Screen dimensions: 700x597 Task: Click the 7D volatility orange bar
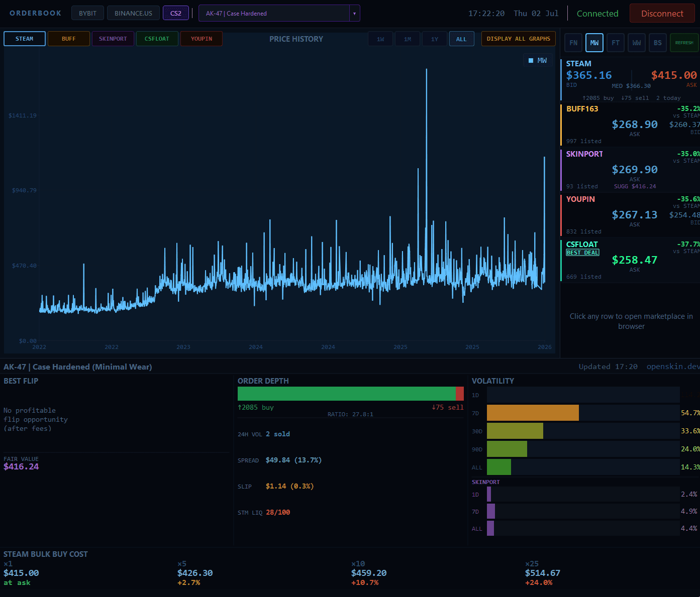click(533, 413)
